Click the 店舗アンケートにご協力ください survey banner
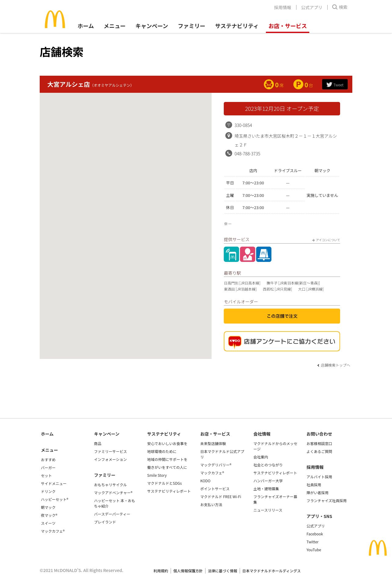 282,341
